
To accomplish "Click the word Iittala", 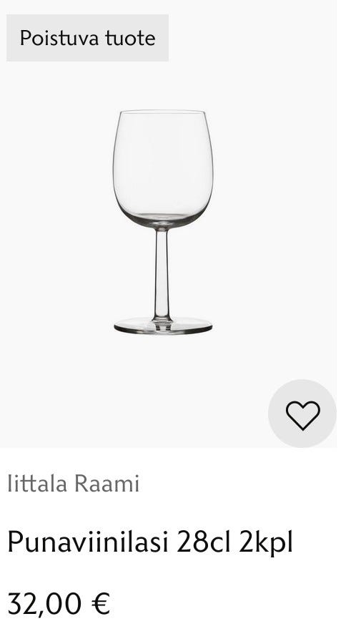I will [37, 484].
